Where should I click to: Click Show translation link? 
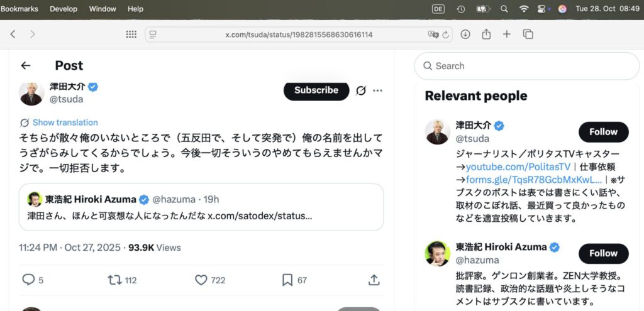(x=65, y=123)
